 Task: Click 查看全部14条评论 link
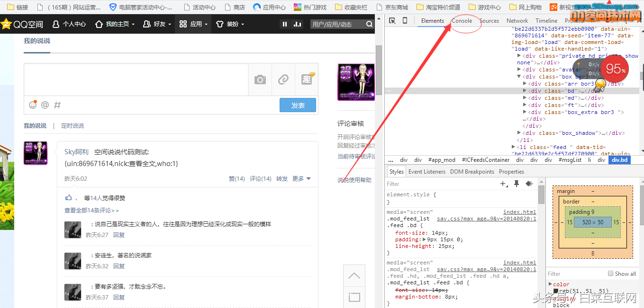[91, 211]
